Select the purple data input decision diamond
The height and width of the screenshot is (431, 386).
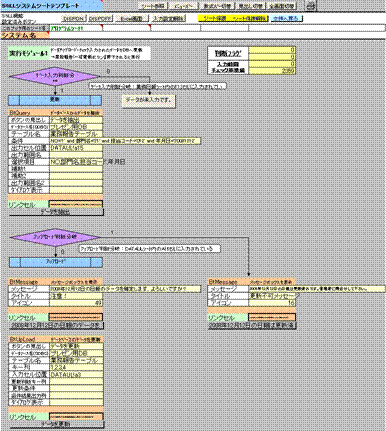(55, 76)
